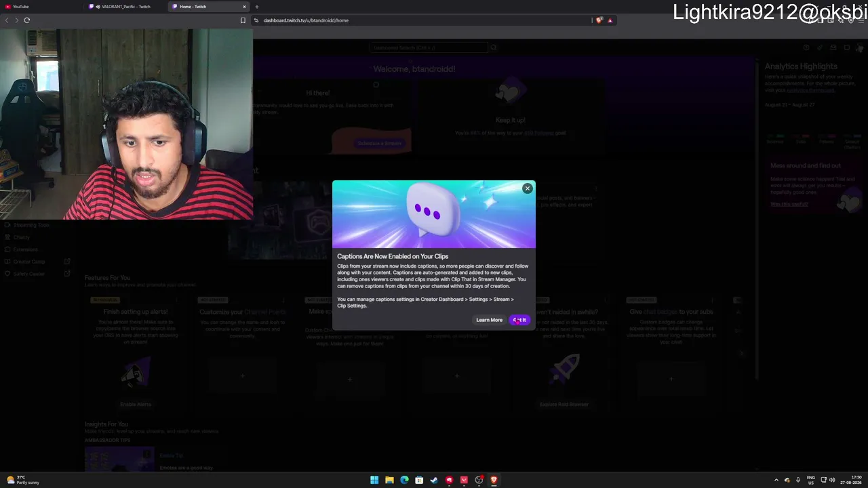Open the volume control in system tray
This screenshot has width=868, height=488.
(x=832, y=480)
